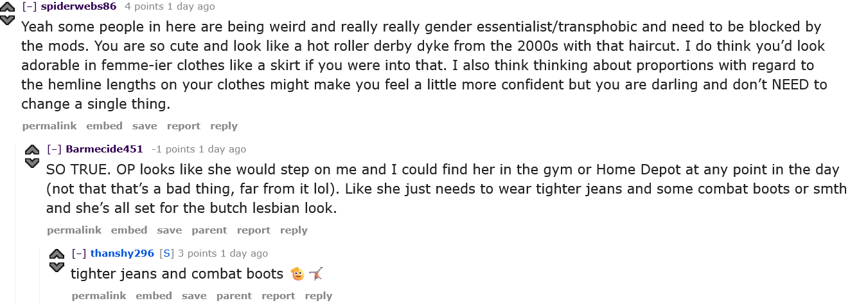
Task: Open permalink for spiderwebs86 comment
Action: [49, 126]
